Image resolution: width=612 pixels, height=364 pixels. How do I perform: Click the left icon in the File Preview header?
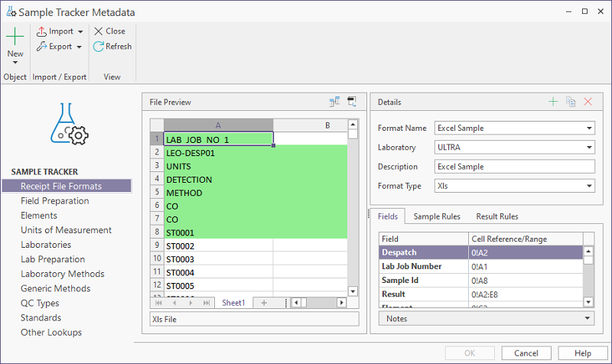pos(335,102)
